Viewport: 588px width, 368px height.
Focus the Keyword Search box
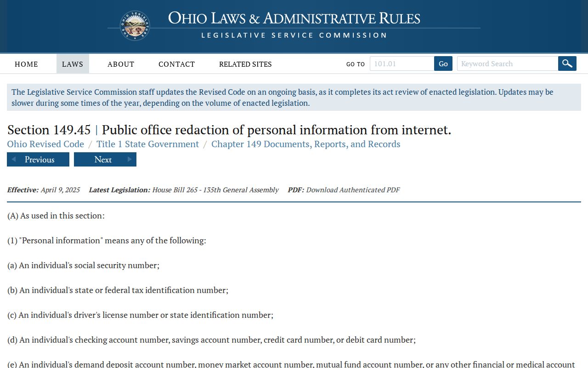click(508, 63)
